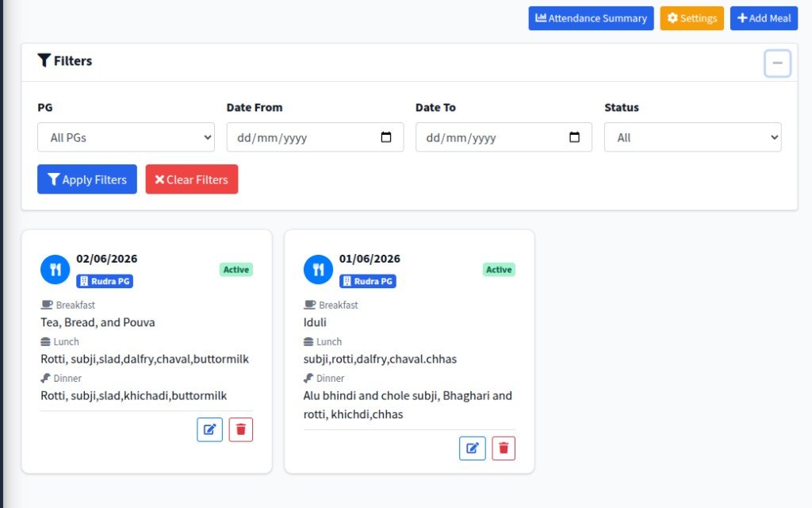The width and height of the screenshot is (812, 508).
Task: Click the Breakfast cup icon on 02/06/2026 card
Action: click(x=47, y=305)
